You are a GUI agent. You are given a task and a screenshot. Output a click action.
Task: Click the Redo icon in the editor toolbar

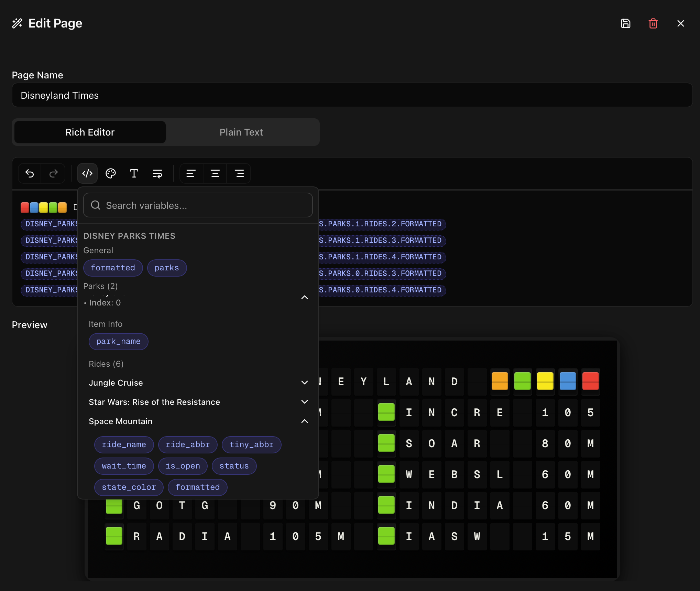click(x=53, y=173)
